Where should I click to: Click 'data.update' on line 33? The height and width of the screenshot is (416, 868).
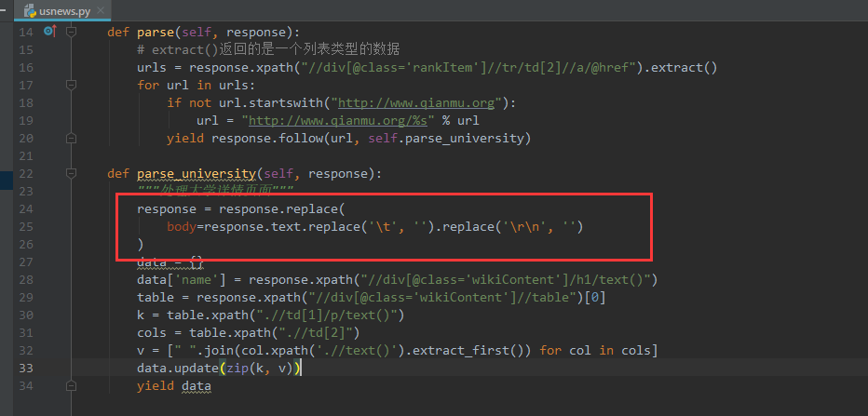tap(178, 369)
